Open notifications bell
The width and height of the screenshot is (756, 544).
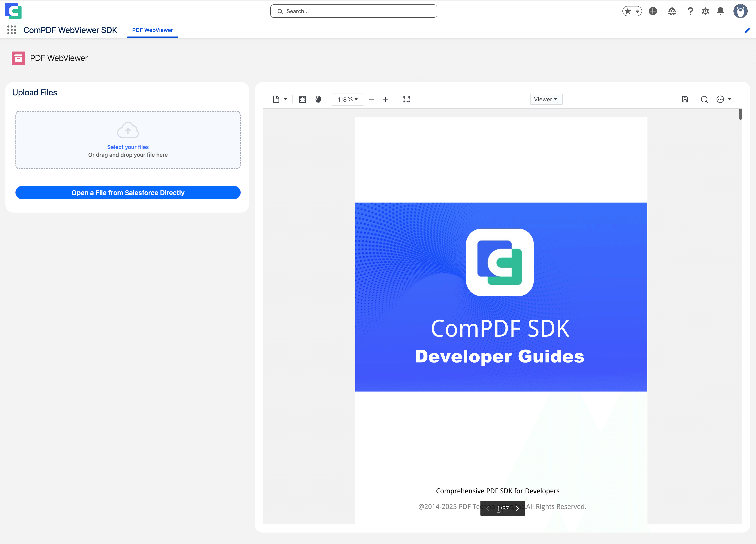[720, 11]
